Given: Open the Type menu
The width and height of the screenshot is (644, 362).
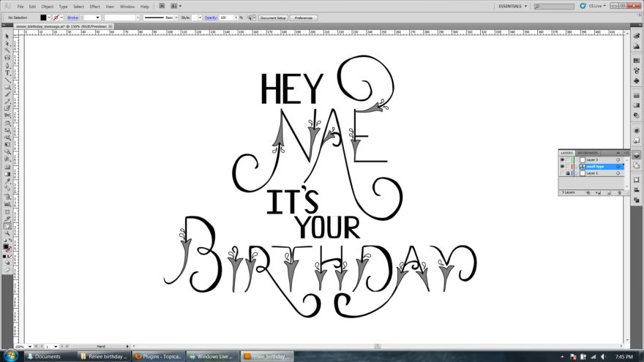Looking at the screenshot, I should (63, 7).
